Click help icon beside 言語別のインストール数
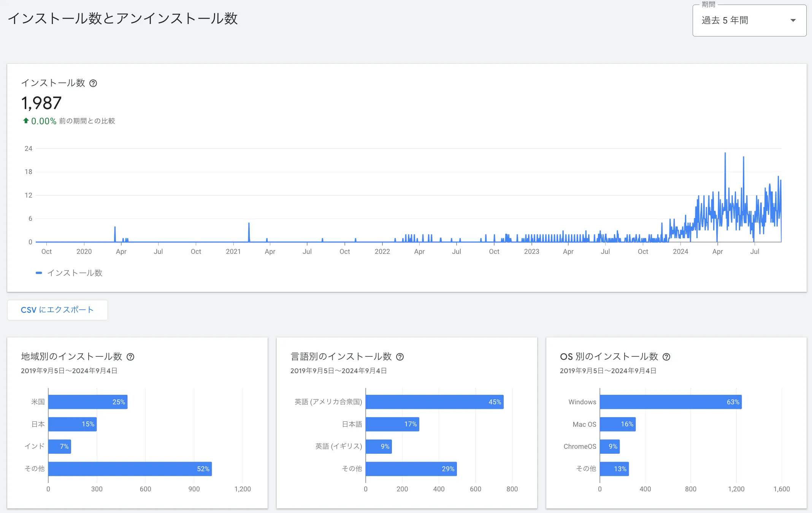 click(x=400, y=357)
